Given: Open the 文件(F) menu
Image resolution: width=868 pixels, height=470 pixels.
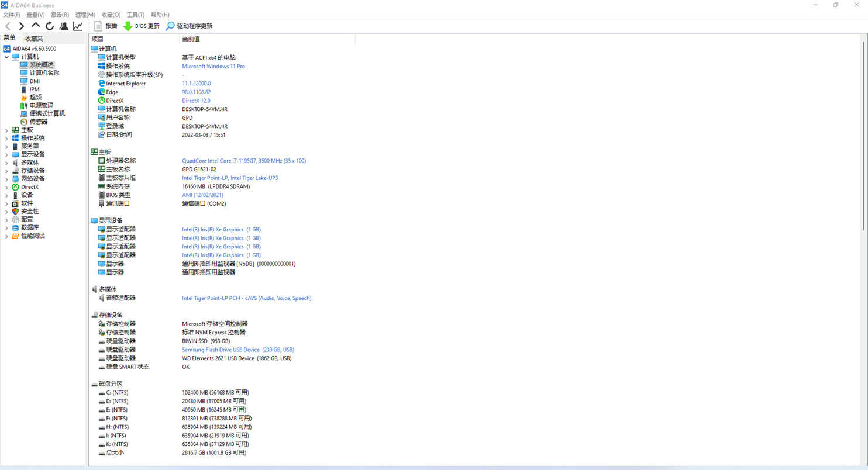Looking at the screenshot, I should click(x=12, y=15).
